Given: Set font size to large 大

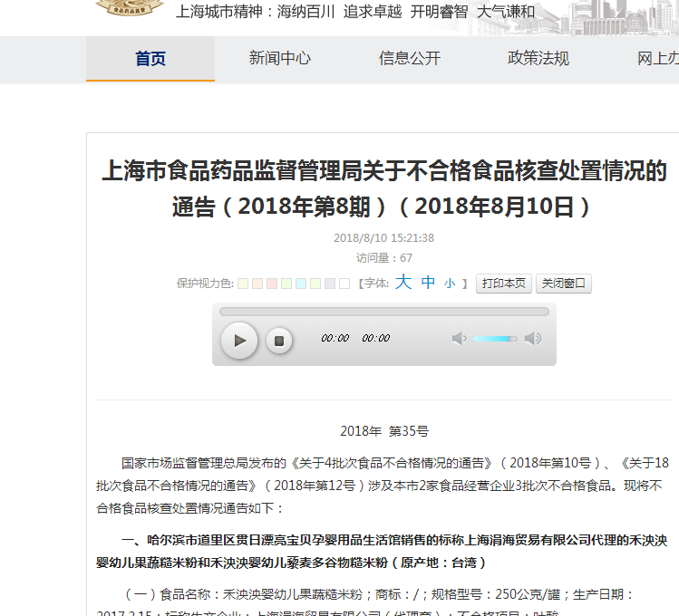Looking at the screenshot, I should 403,283.
